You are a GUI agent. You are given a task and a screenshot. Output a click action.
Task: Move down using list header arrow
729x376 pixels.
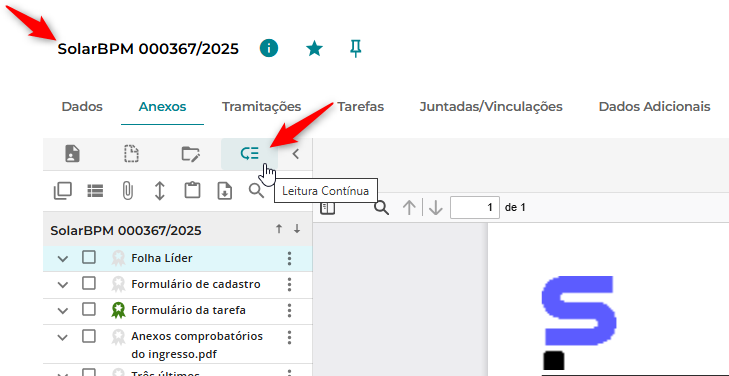coord(297,229)
